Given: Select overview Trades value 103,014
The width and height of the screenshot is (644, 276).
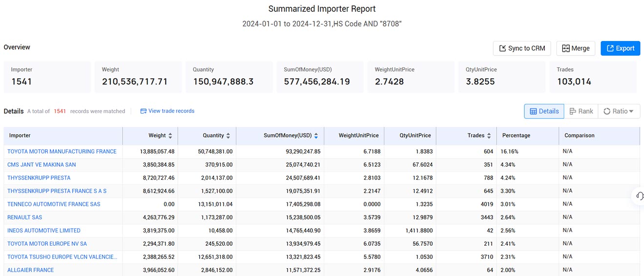Looking at the screenshot, I should [574, 81].
